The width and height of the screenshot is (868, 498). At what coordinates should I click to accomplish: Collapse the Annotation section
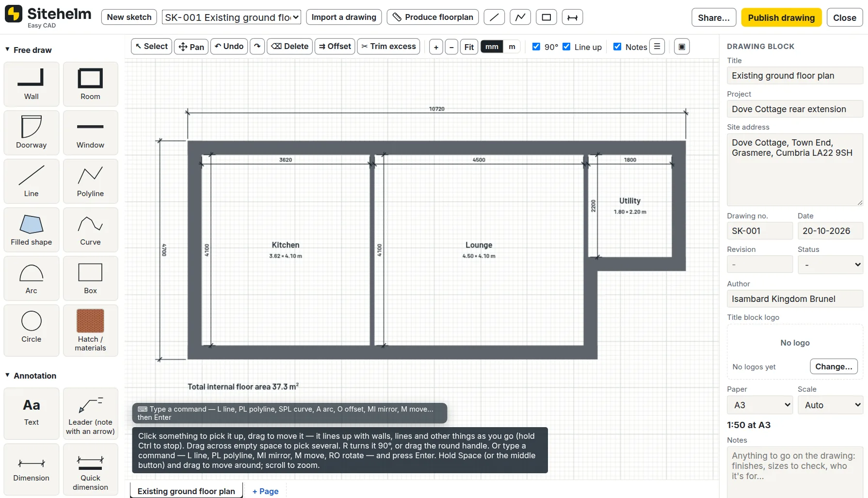31,376
